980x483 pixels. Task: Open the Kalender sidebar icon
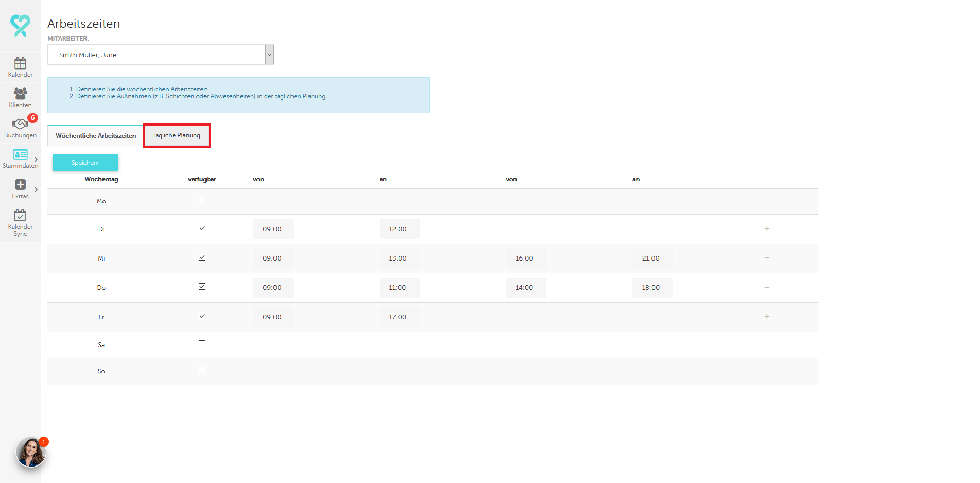pos(20,64)
